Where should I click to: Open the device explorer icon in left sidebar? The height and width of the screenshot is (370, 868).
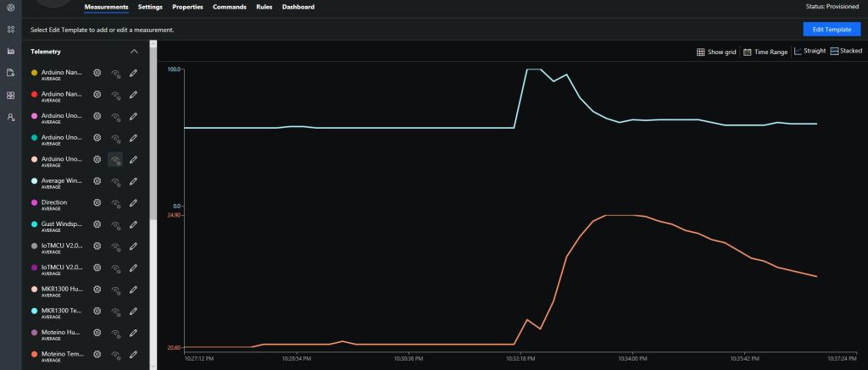pyautogui.click(x=11, y=29)
